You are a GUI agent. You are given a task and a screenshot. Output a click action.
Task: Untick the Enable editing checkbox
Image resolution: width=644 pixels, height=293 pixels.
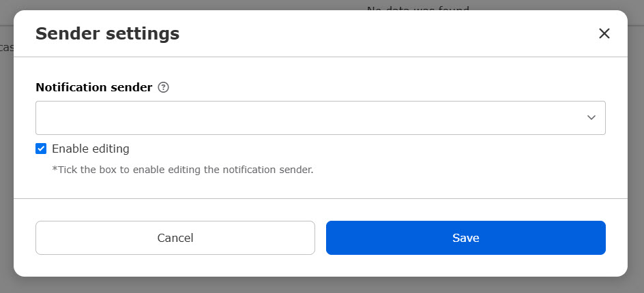click(41, 149)
